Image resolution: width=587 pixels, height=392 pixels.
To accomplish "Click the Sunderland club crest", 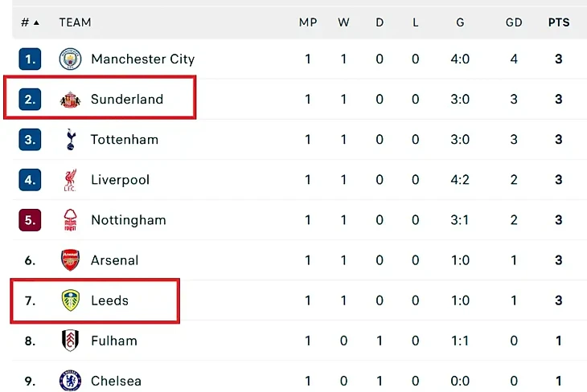I will point(70,100).
